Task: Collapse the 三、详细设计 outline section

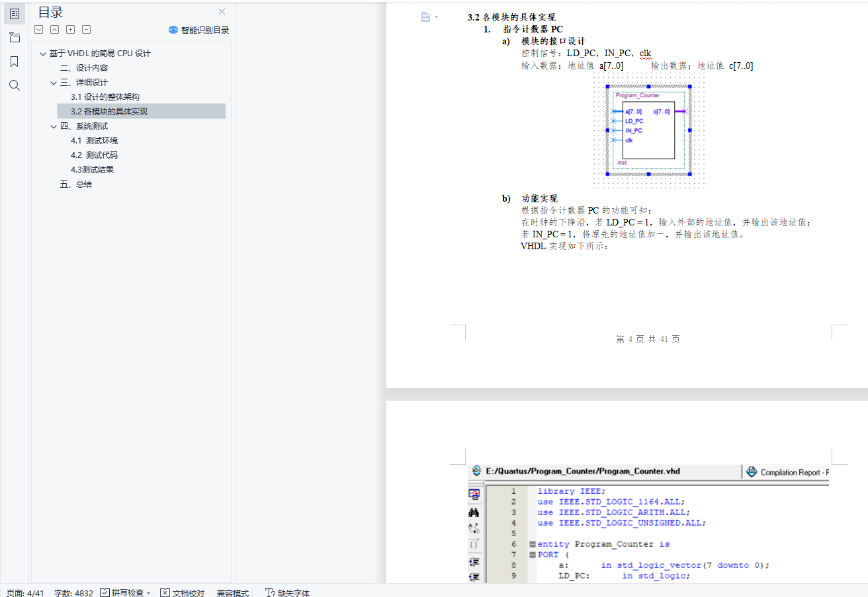Action: coord(54,83)
